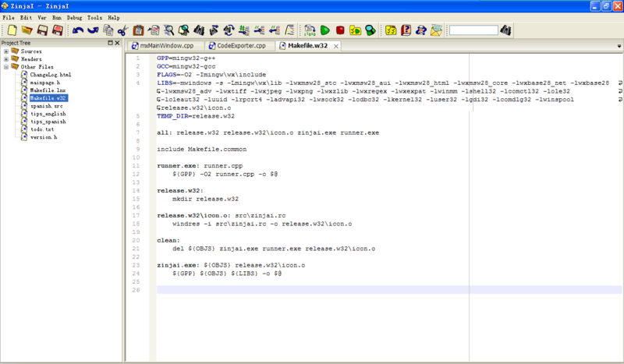Open the Run menu
The image size is (624, 364).
(57, 17)
